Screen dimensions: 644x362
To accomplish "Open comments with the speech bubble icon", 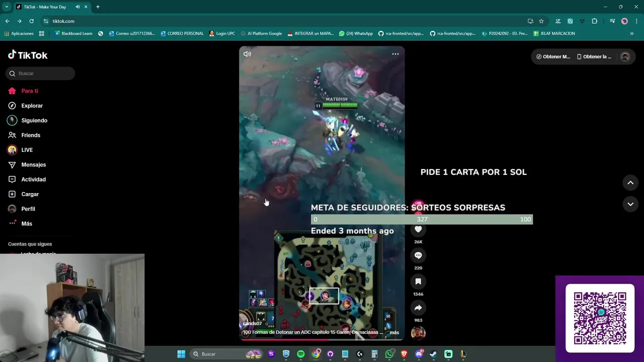I will pos(418,255).
